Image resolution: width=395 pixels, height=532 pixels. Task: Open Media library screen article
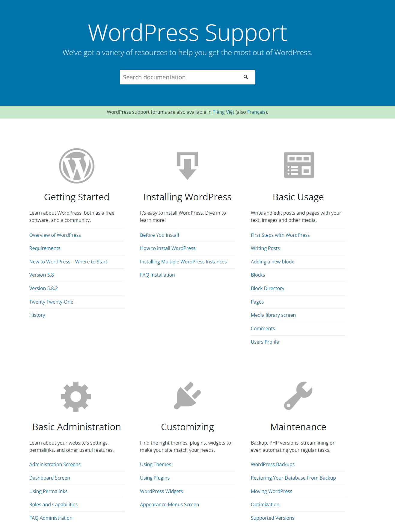(273, 315)
